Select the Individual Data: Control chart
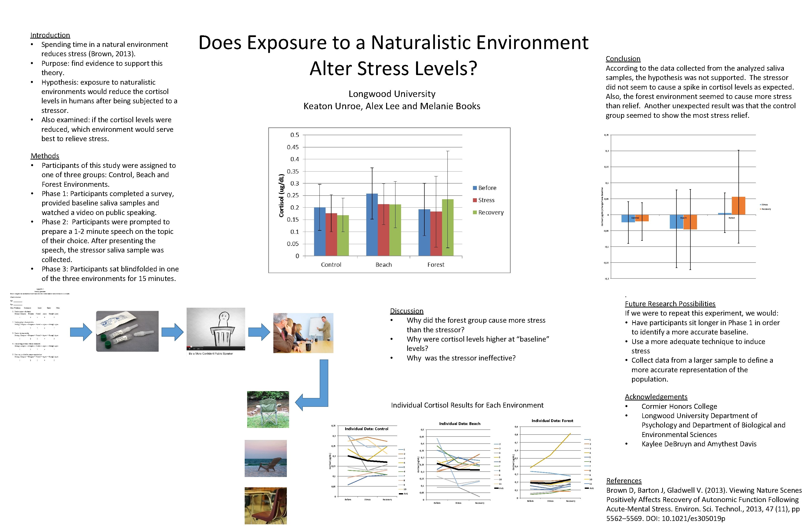 [x=368, y=463]
